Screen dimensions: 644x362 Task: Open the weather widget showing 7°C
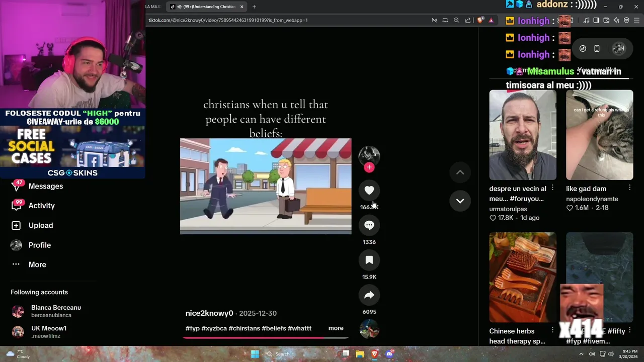(x=17, y=354)
